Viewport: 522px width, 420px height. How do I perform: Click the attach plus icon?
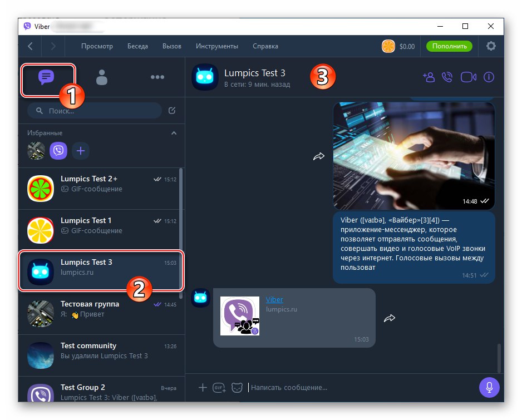[203, 387]
